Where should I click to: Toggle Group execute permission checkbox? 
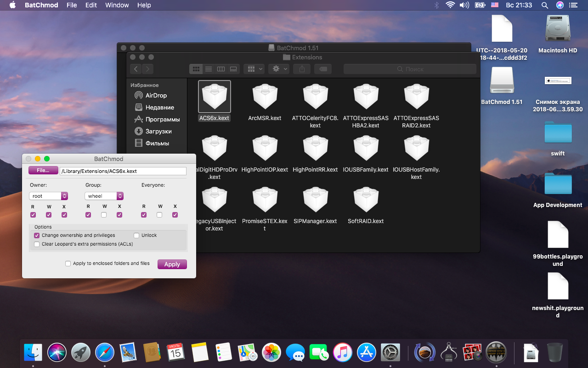[119, 215]
